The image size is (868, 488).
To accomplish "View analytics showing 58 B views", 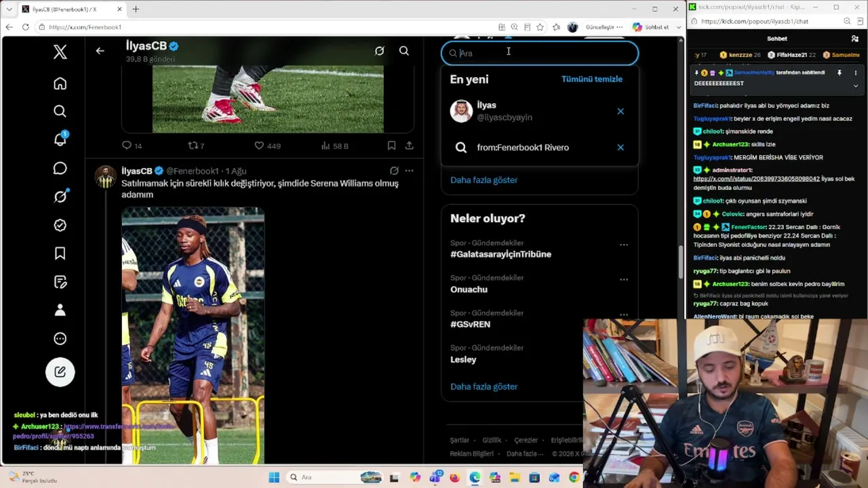I will (334, 146).
